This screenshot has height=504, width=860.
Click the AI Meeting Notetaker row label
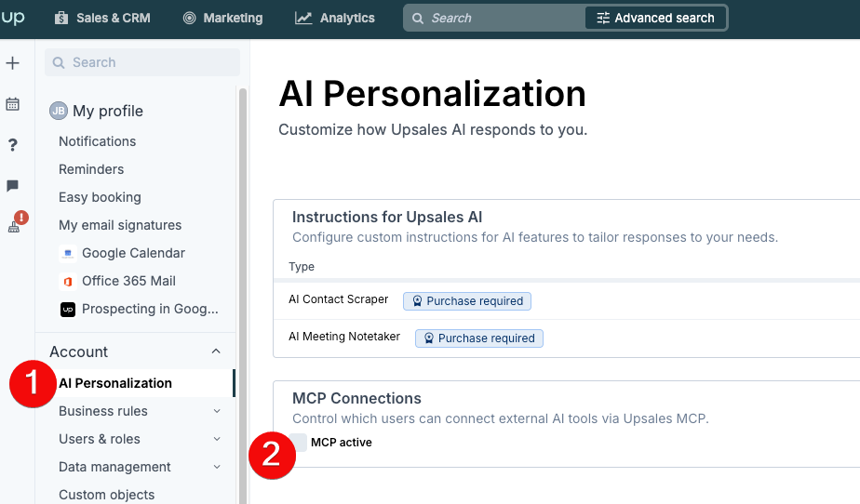coord(344,337)
